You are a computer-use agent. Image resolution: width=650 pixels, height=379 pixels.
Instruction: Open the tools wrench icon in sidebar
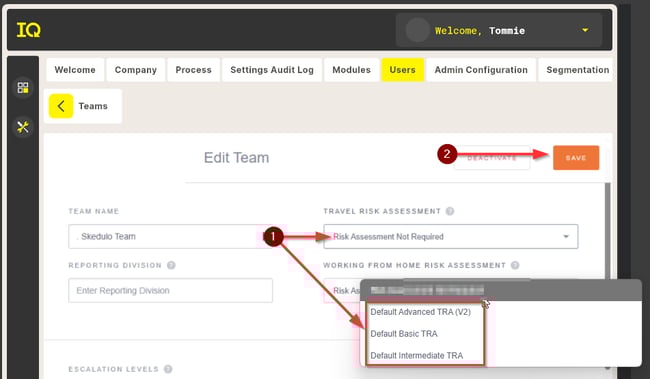[x=23, y=127]
